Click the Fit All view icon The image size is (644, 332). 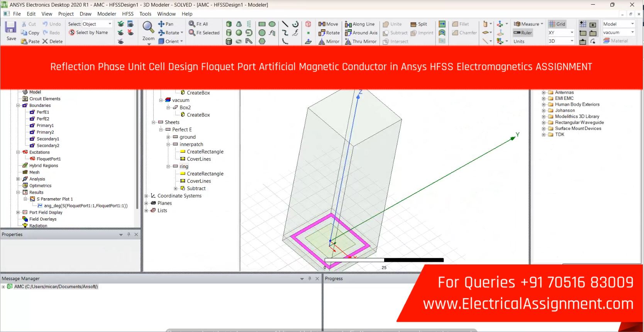[198, 24]
